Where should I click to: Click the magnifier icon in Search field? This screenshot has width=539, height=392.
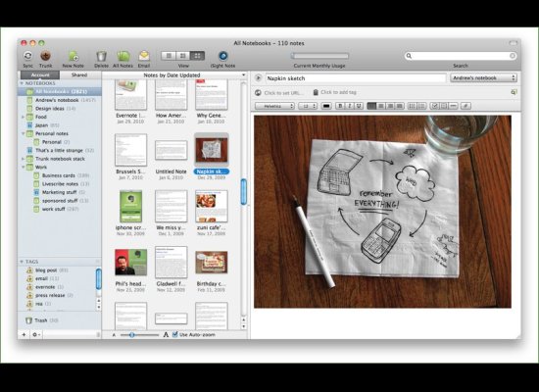(409, 56)
